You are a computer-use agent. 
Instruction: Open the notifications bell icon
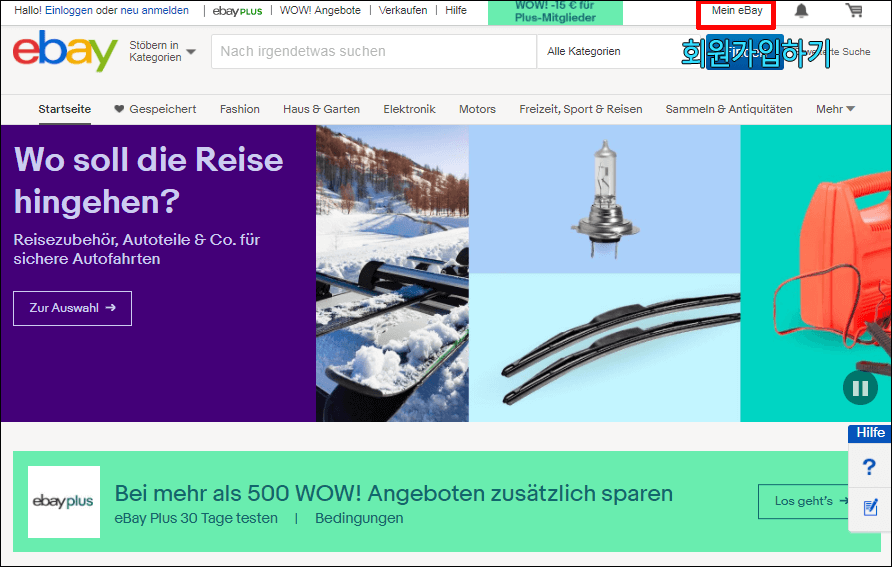801,10
